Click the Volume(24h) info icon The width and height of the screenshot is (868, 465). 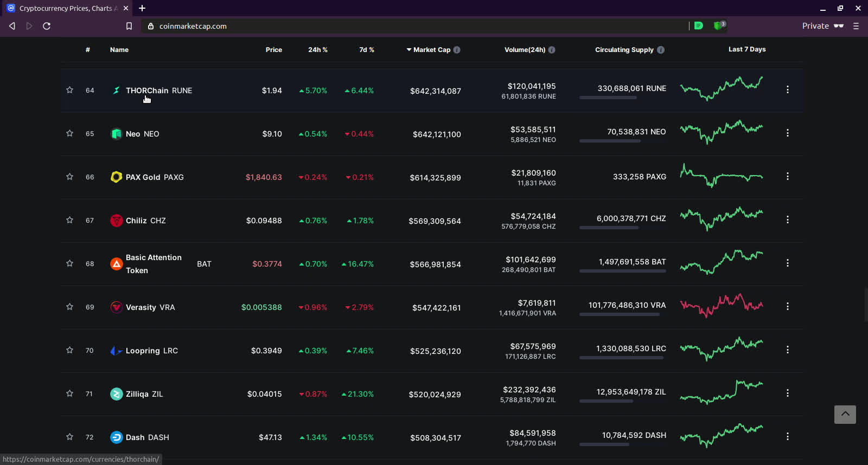(552, 50)
